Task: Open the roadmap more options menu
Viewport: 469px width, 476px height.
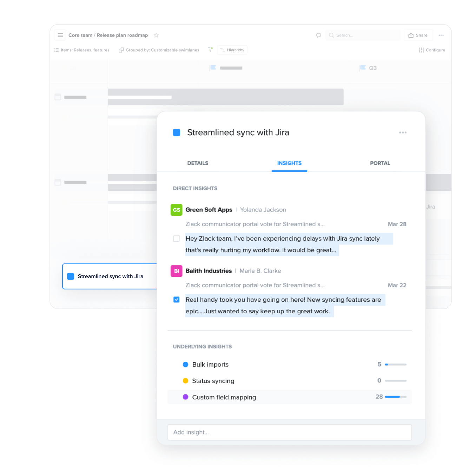Action: 441,35
